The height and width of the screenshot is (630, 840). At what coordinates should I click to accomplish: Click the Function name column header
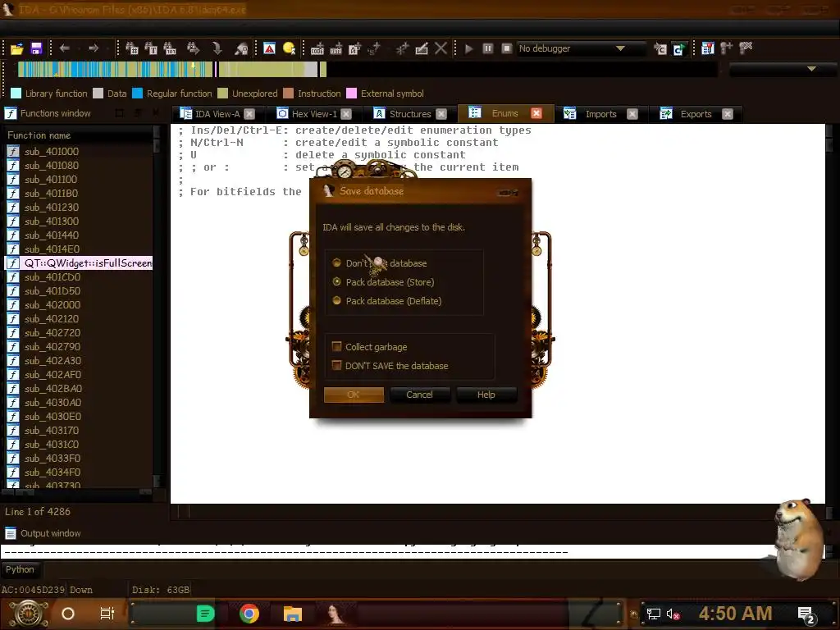point(80,135)
